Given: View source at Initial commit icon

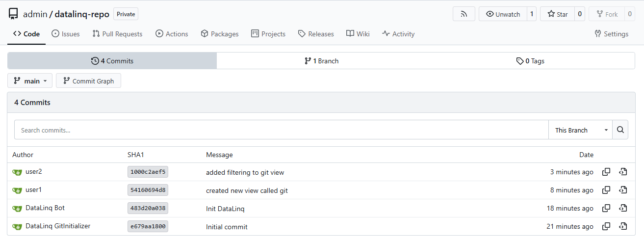Looking at the screenshot, I should click(623, 226).
